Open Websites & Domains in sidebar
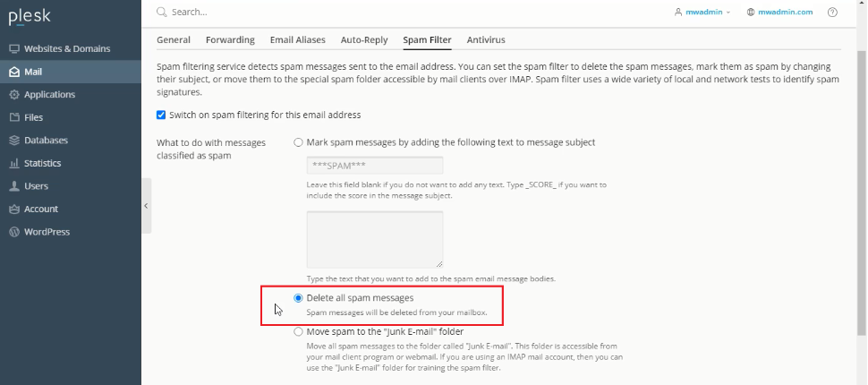The height and width of the screenshot is (385, 868). (71, 48)
